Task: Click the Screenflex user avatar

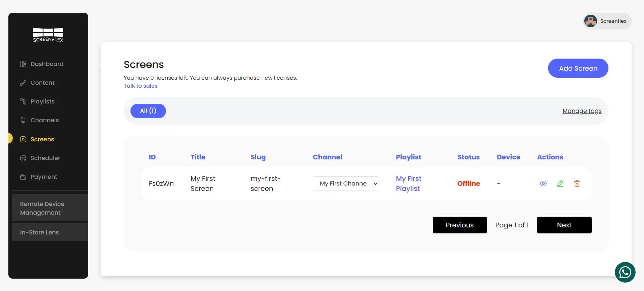Action: tap(590, 21)
